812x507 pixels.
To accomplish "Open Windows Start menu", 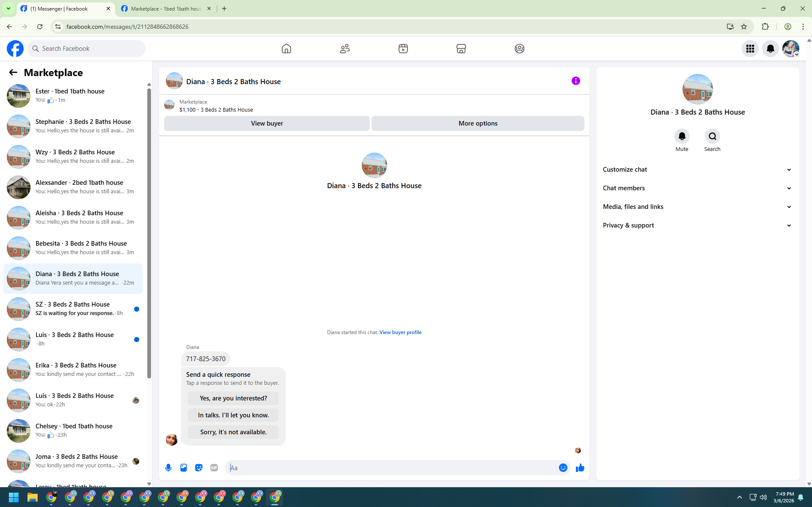I will point(14,497).
